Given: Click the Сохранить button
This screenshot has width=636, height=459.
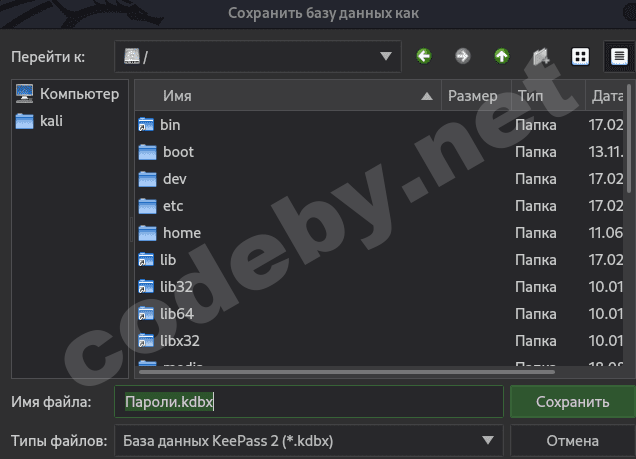Looking at the screenshot, I should click(572, 401).
